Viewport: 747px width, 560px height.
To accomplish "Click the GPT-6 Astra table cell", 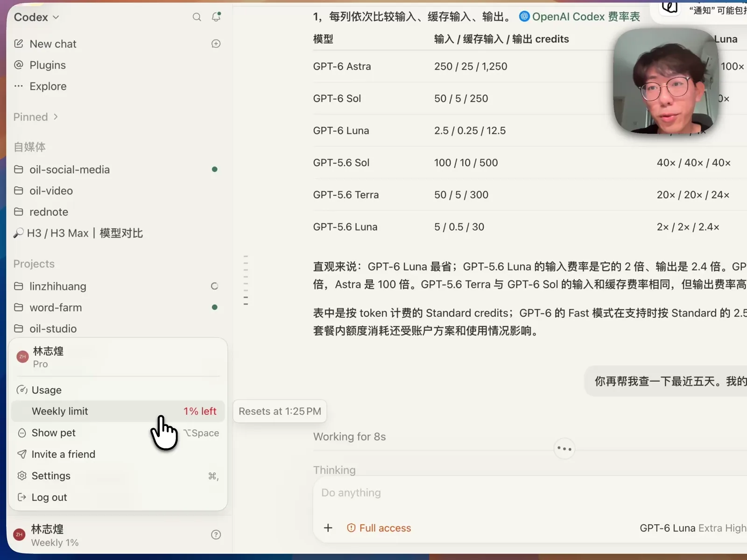I will 342,66.
